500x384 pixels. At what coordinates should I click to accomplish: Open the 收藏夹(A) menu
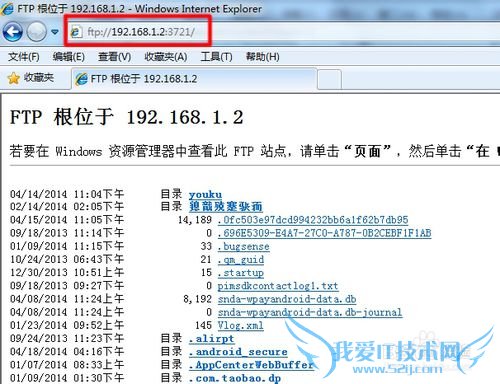click(165, 57)
